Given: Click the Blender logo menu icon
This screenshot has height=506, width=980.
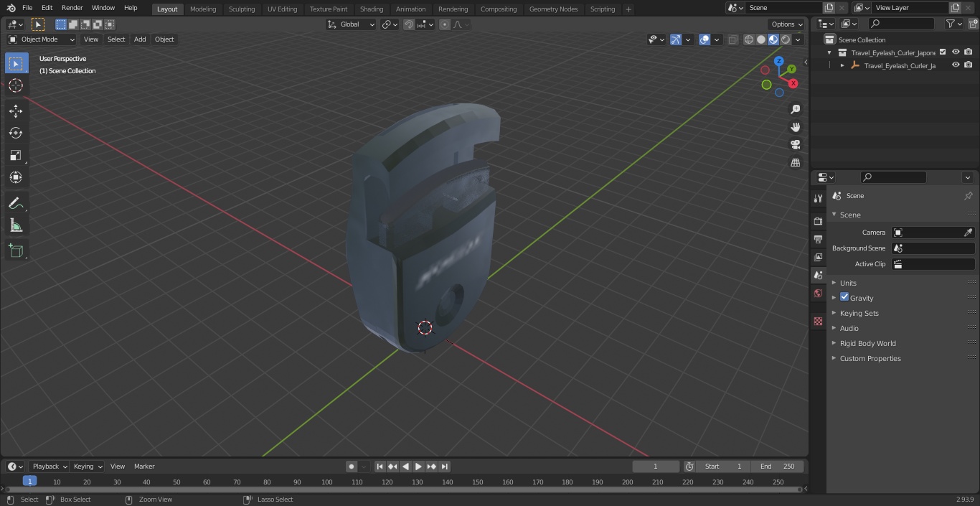Looking at the screenshot, I should [x=11, y=8].
